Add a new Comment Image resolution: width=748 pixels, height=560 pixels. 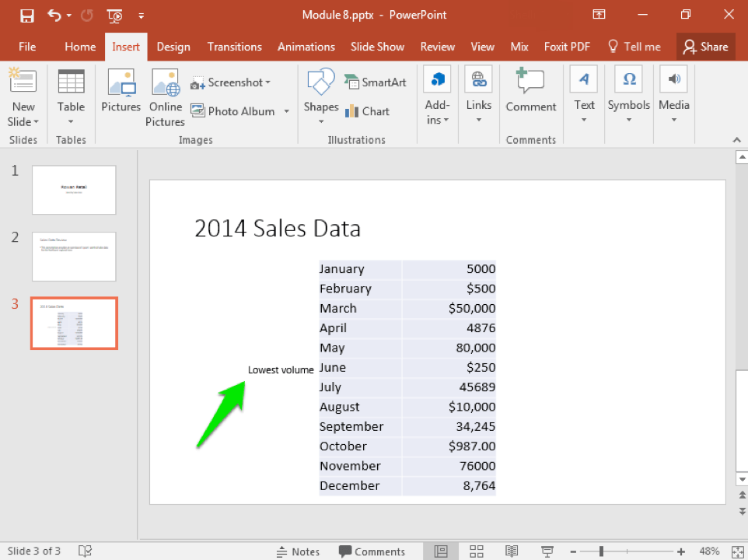531,92
